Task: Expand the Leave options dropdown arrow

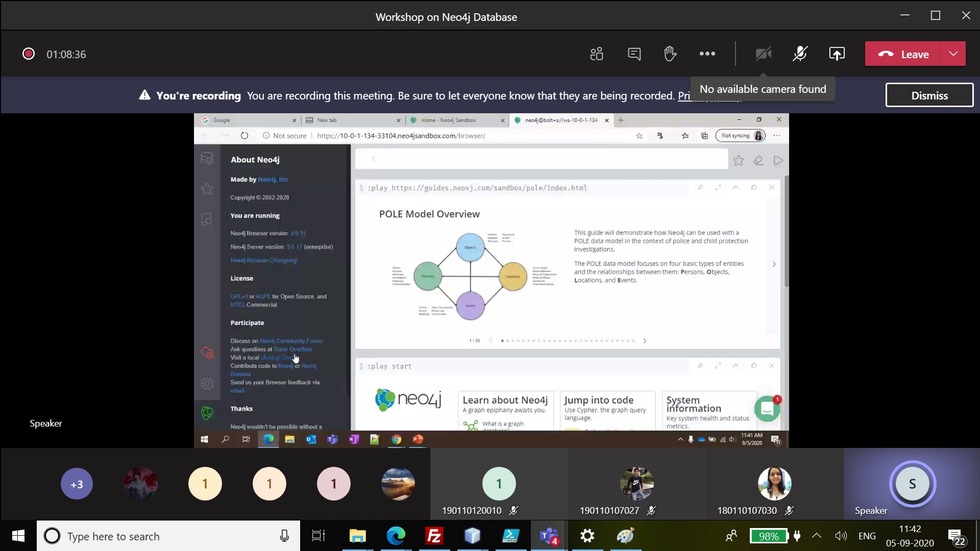Action: pos(953,54)
